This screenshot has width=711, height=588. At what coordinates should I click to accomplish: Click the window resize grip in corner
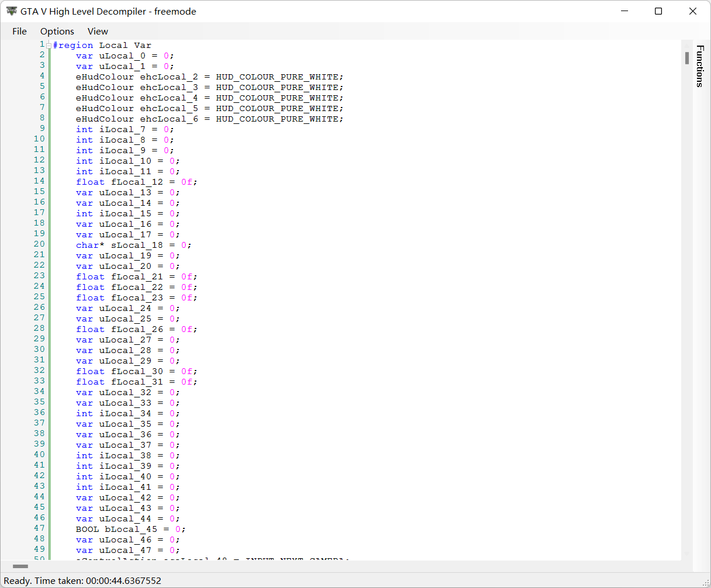pos(705,582)
